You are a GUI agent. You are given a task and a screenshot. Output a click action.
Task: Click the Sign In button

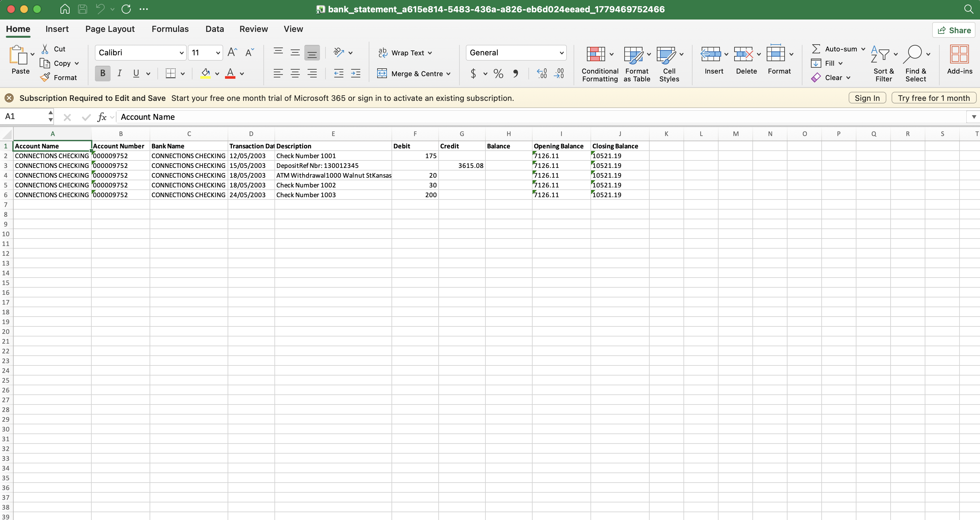pyautogui.click(x=867, y=98)
